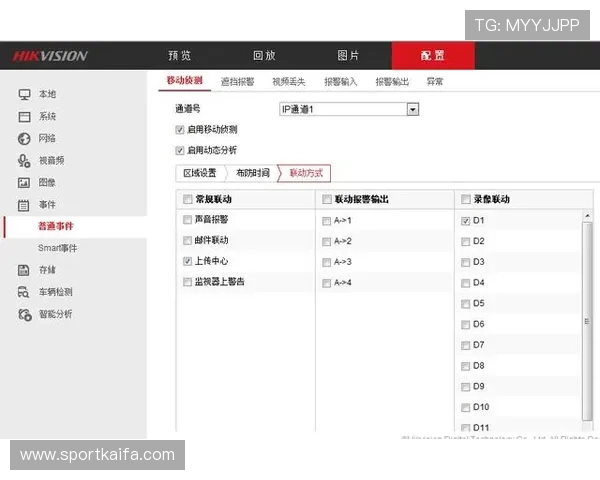Check recording channel D9
Image resolution: width=600 pixels, height=480 pixels.
(x=465, y=387)
